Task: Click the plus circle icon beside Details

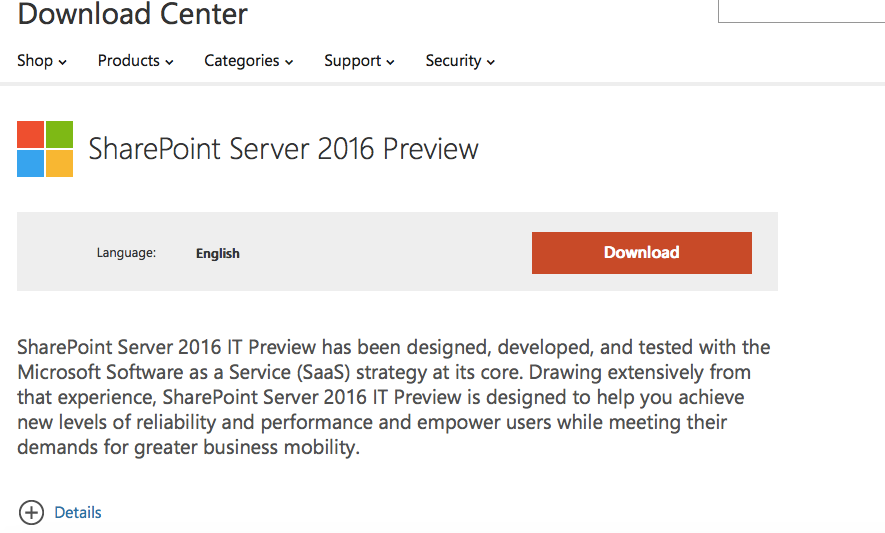Action: 31,513
